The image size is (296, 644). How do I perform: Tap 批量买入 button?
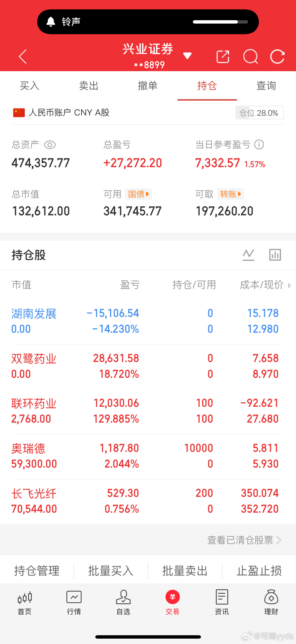(111, 571)
